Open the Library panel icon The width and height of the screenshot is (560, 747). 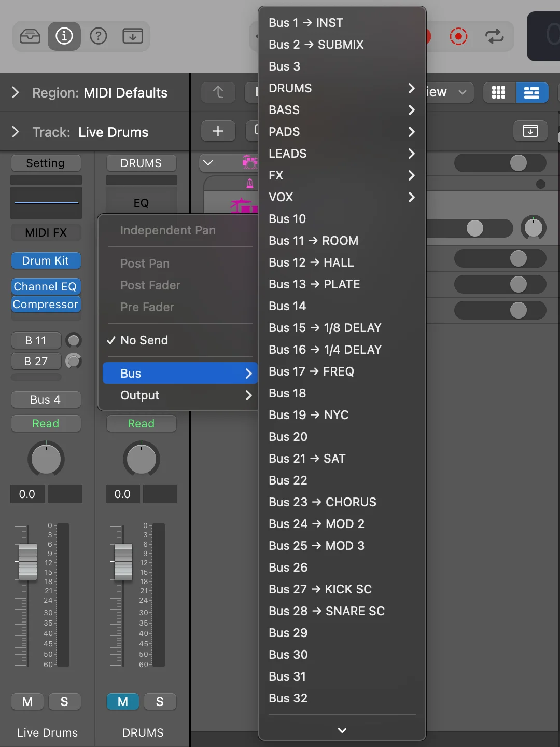[x=30, y=36]
